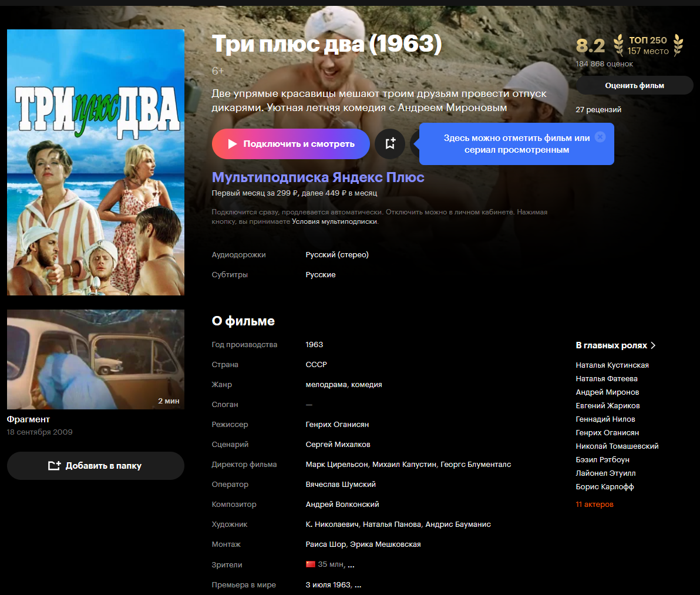This screenshot has height=595, width=700.
Task: Click the '6+' age rating label
Action: point(217,71)
